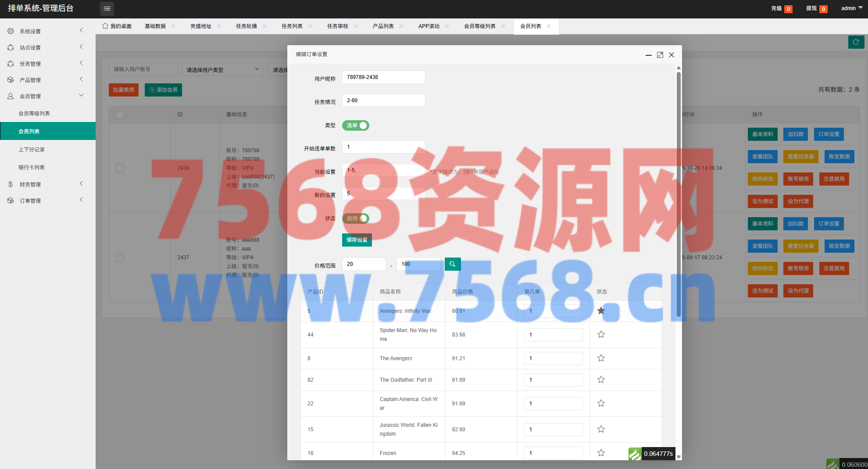Close the 任务列表 tab with its X
868x469 pixels.
310,26
